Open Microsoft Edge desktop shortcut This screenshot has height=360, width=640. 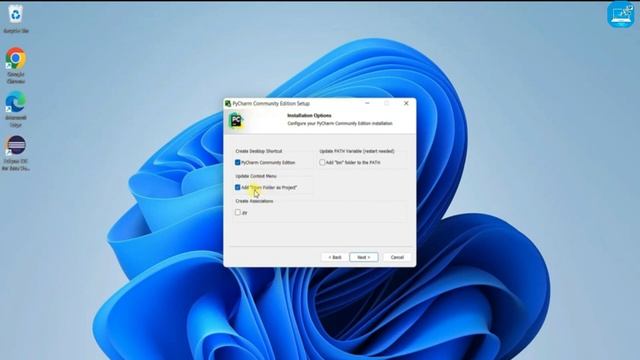pyautogui.click(x=16, y=110)
